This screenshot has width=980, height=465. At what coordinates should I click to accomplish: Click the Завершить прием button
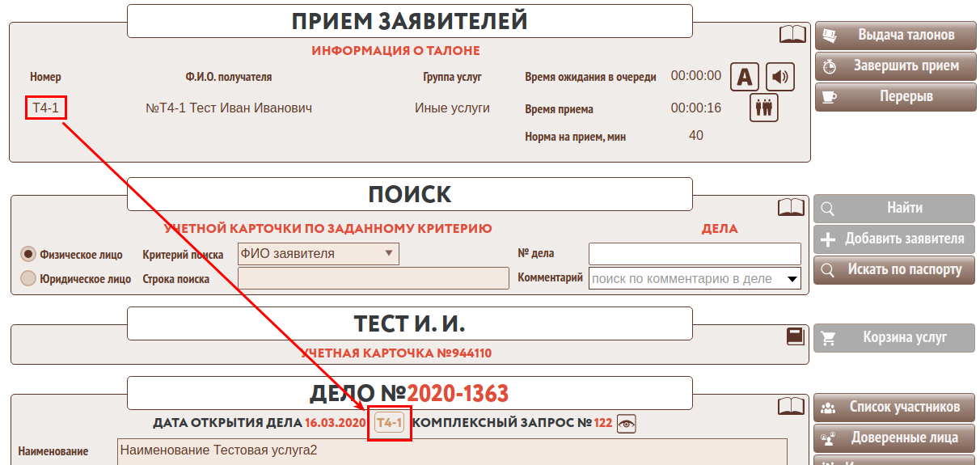pyautogui.click(x=895, y=66)
